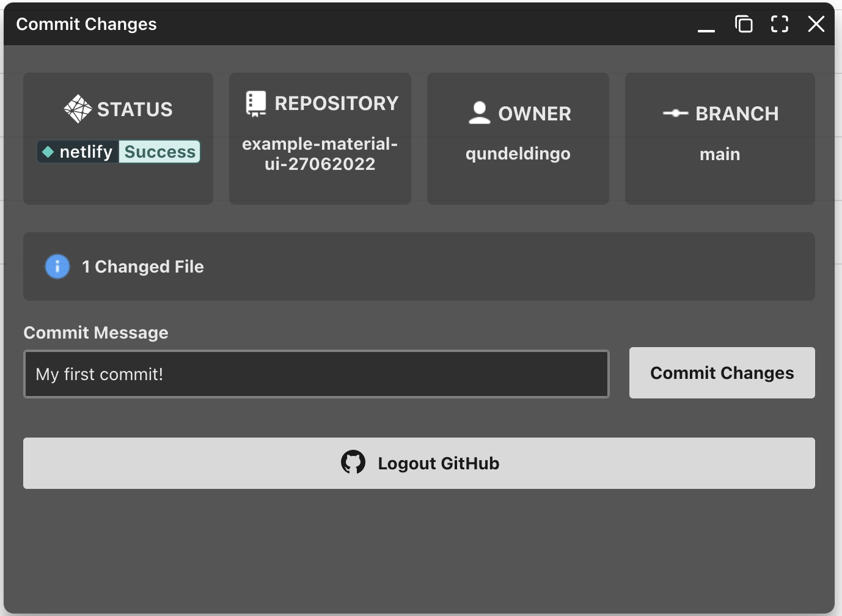Click the 'Commit Changes' window title
This screenshot has width=842, height=616.
point(87,24)
